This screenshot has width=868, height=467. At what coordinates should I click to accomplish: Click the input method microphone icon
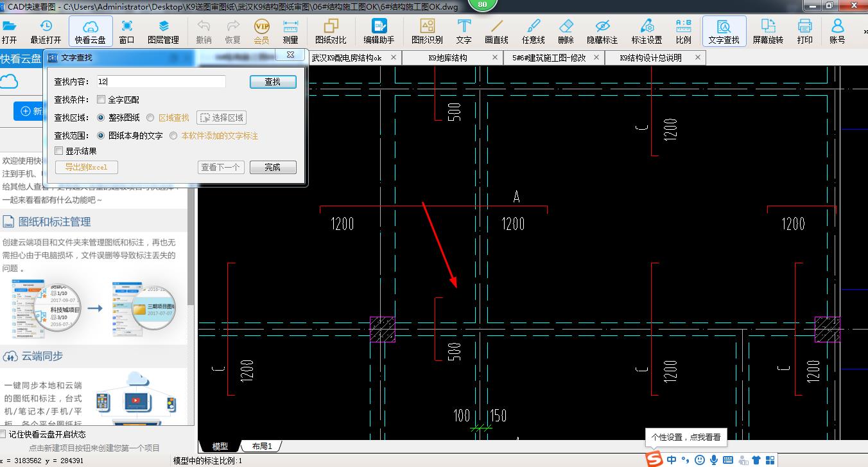(713, 460)
